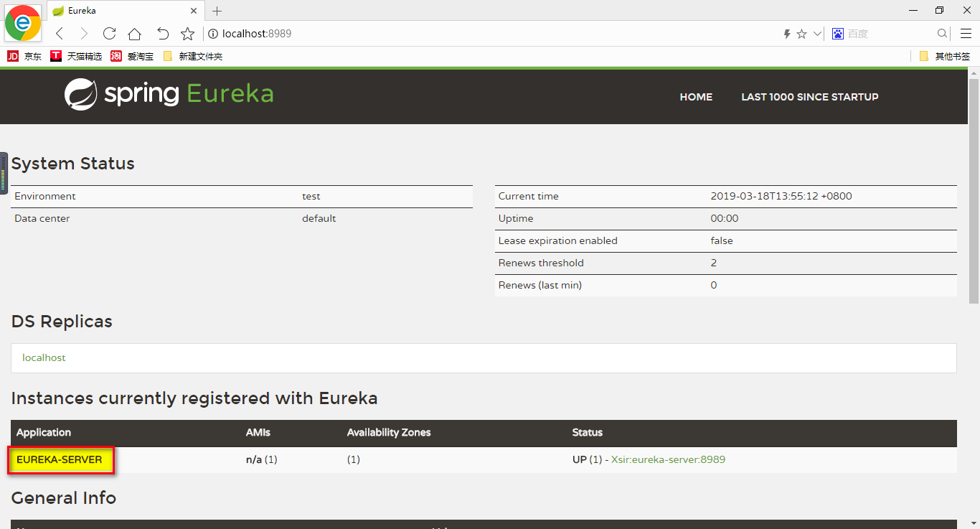This screenshot has width=980, height=529.
Task: Click the AMIs column header
Action: [x=258, y=433]
